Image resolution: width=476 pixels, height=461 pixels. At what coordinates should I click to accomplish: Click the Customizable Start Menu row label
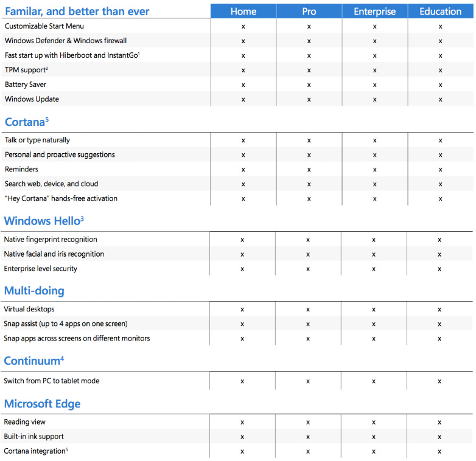pos(44,26)
